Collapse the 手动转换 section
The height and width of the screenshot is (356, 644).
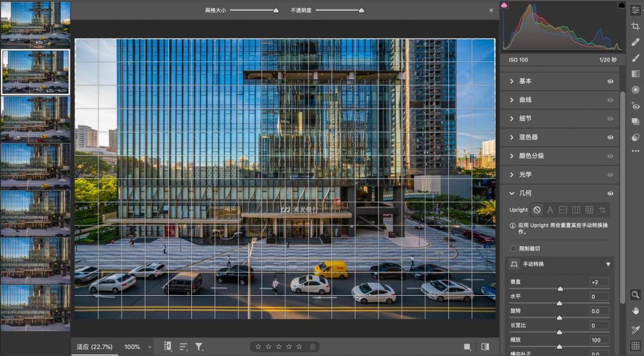pyautogui.click(x=608, y=264)
